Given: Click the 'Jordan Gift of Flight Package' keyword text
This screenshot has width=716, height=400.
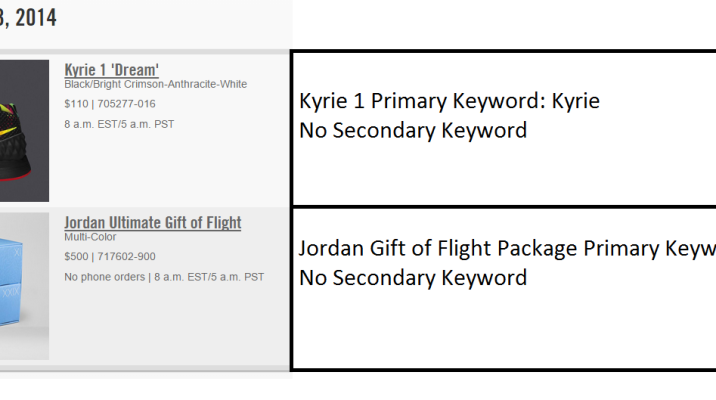Looking at the screenshot, I should pyautogui.click(x=440, y=249).
